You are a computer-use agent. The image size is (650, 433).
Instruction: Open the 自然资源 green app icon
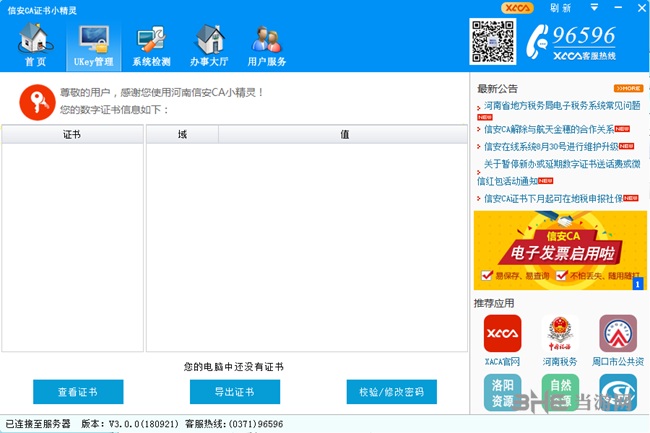click(560, 392)
